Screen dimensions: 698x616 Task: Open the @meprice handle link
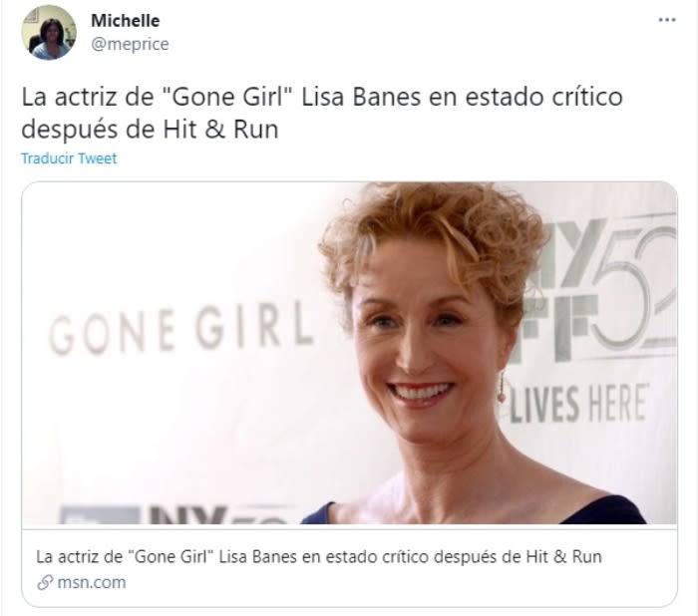click(130, 44)
